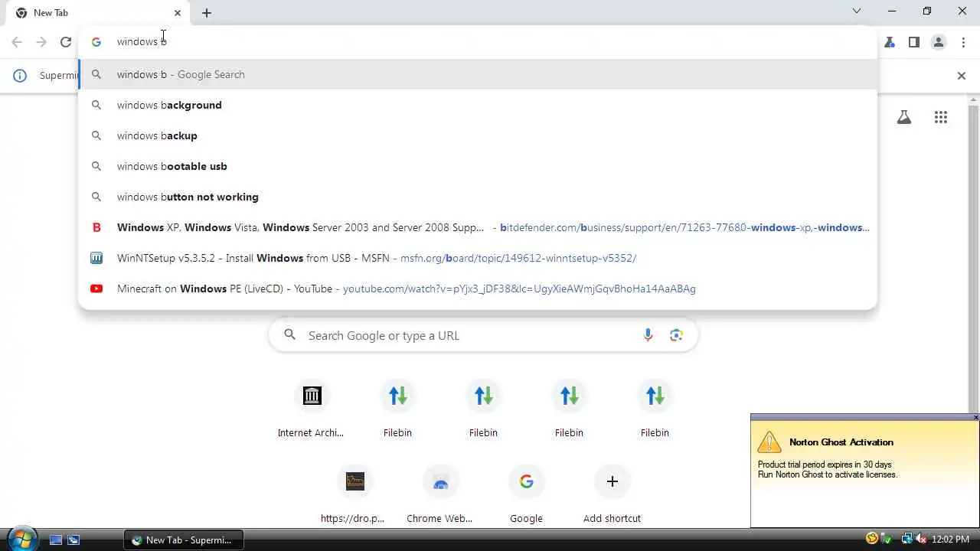
Task: Select 'windows b - Google Search' suggestion
Action: tap(478, 74)
